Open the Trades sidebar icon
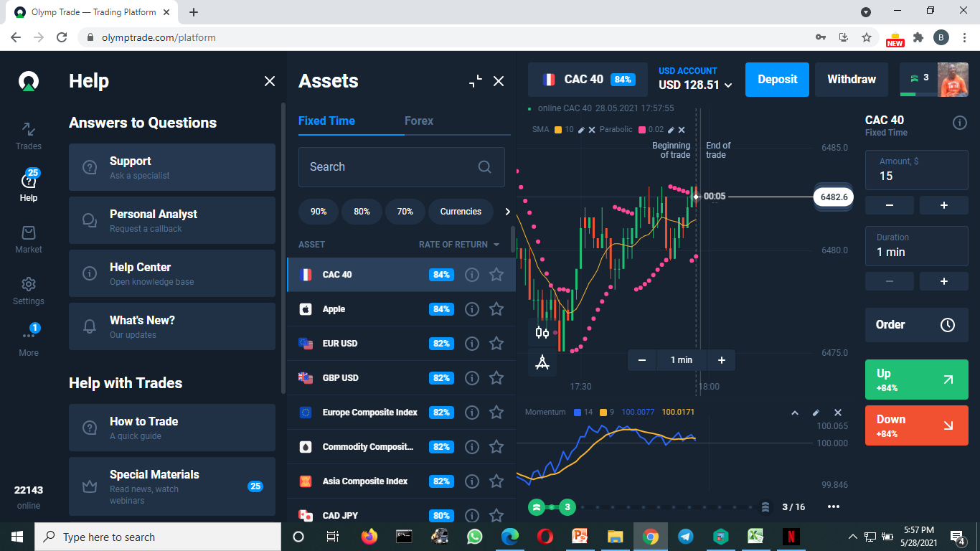Viewport: 980px width, 551px height. 29,136
